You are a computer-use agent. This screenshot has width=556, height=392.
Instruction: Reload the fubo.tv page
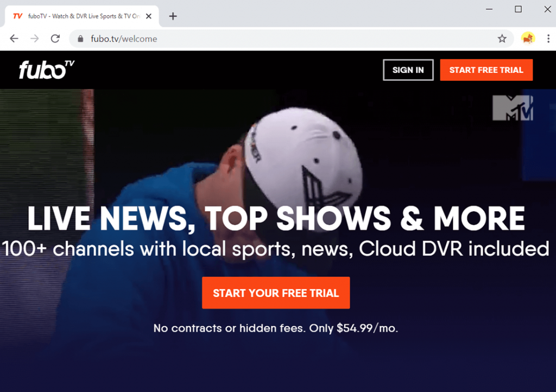(55, 39)
